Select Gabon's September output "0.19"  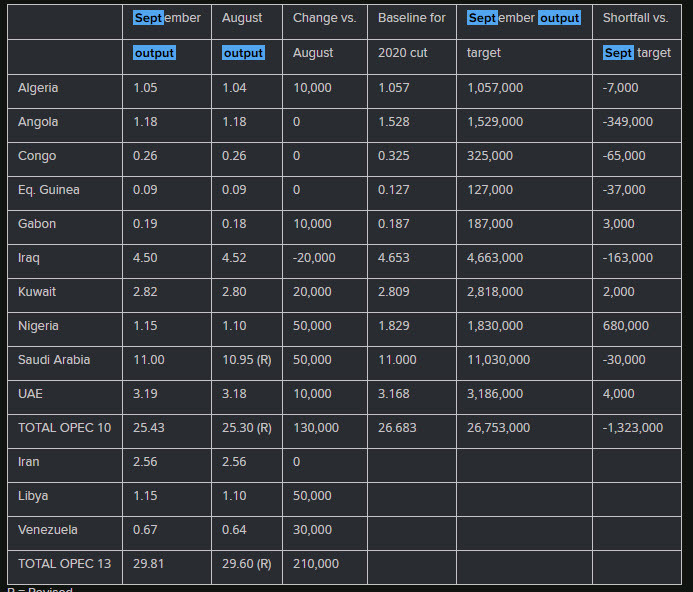[145, 224]
